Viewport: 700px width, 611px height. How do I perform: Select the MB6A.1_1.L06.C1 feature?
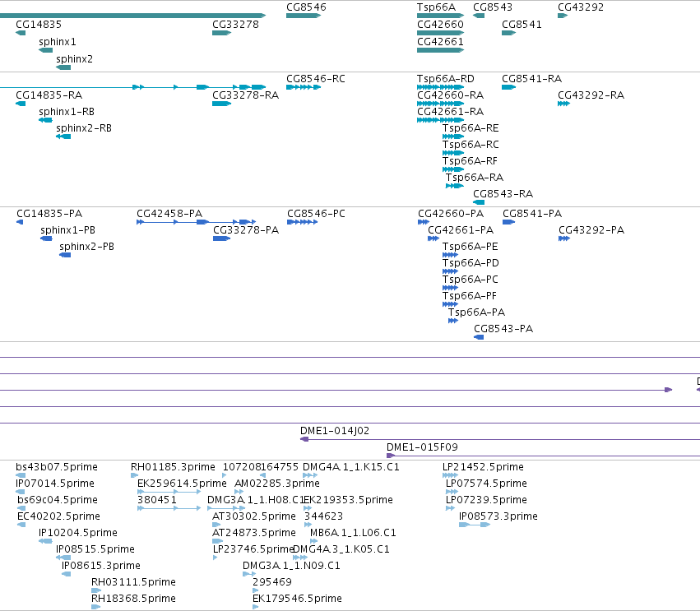pyautogui.click(x=314, y=541)
